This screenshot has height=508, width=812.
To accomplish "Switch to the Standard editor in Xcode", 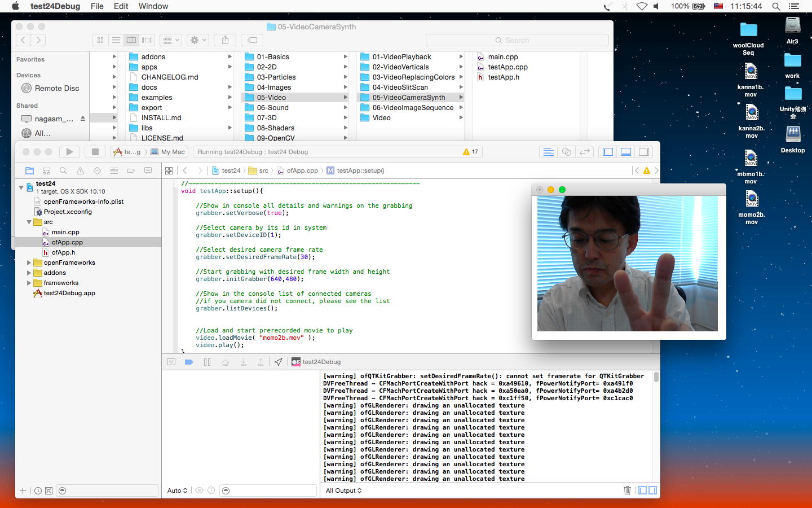I will 548,152.
